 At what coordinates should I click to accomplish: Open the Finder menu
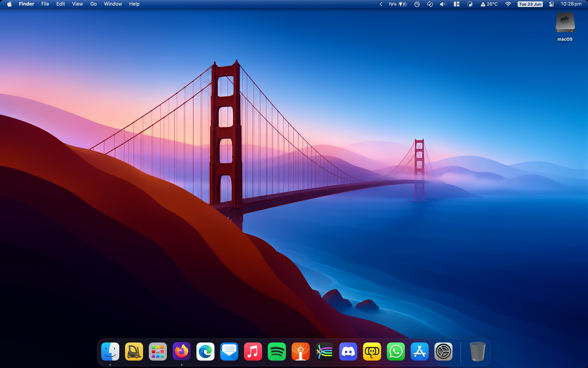point(26,4)
